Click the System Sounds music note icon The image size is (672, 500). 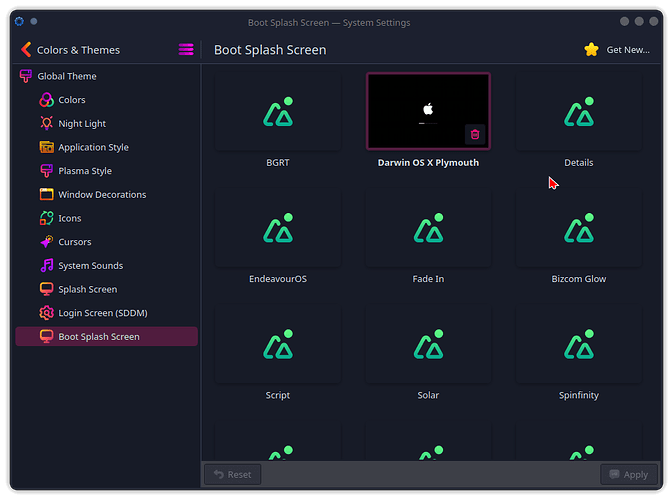pos(46,266)
